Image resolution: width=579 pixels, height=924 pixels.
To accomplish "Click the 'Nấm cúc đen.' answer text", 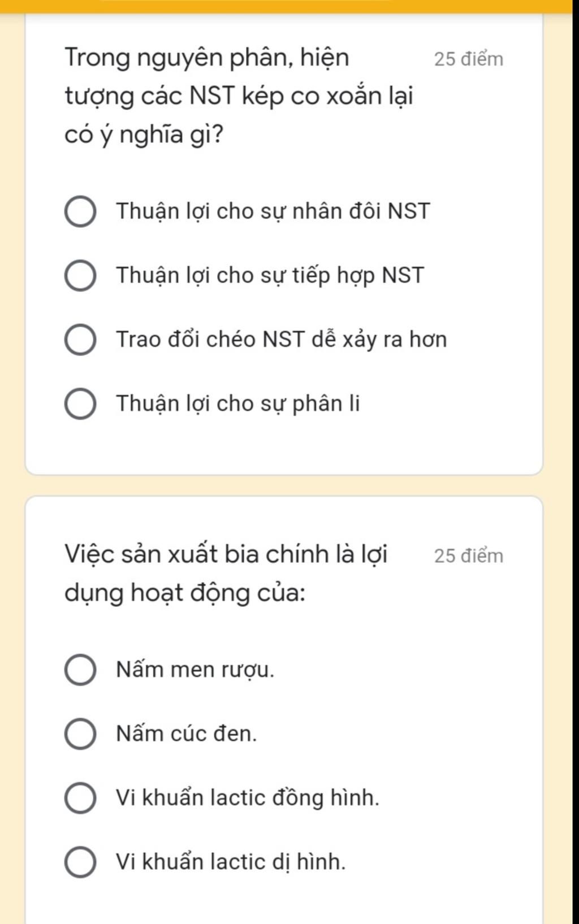I will [187, 734].
